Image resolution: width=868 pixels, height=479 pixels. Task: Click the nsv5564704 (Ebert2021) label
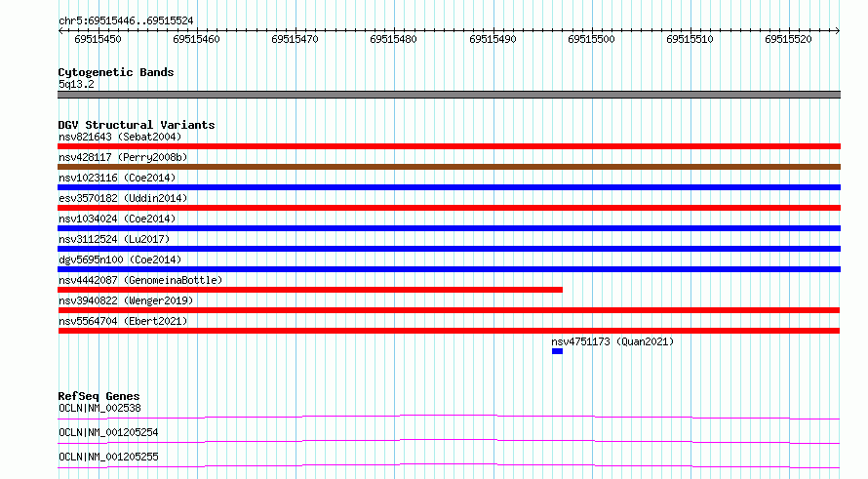[123, 321]
